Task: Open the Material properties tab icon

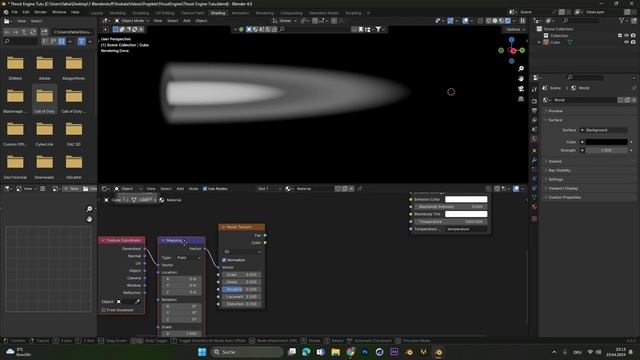Action: 534,207
